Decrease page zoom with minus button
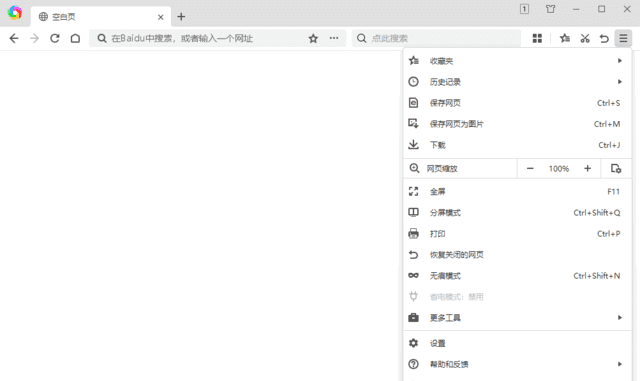Viewport: 640px width, 381px height. click(530, 168)
